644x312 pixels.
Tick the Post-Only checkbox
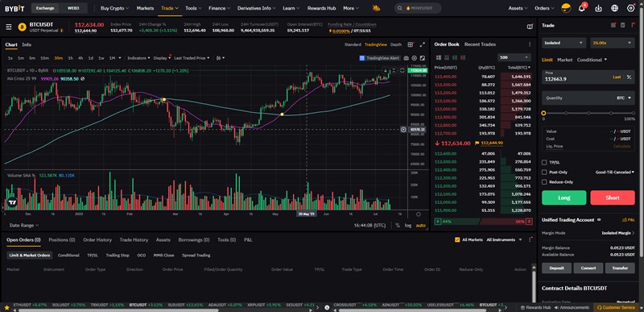(544, 173)
